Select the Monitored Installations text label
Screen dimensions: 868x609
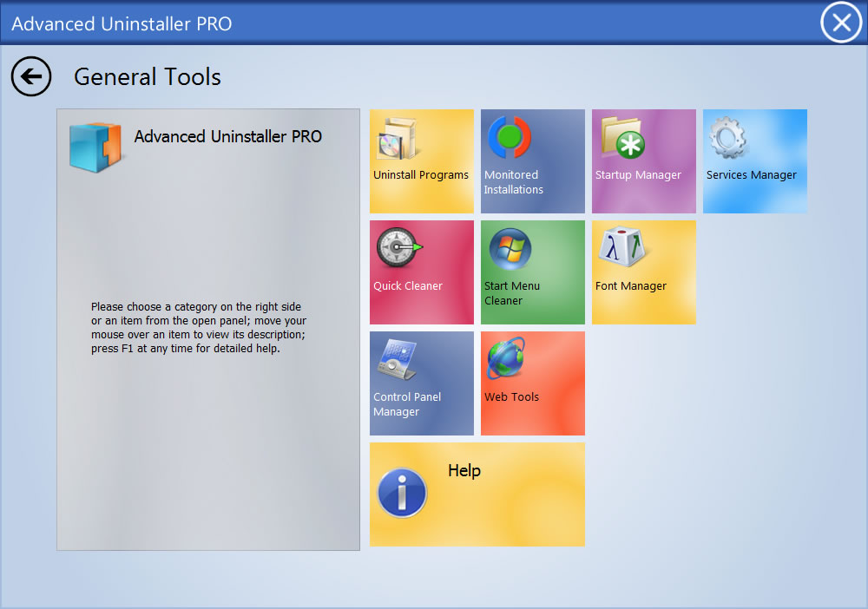pos(513,182)
